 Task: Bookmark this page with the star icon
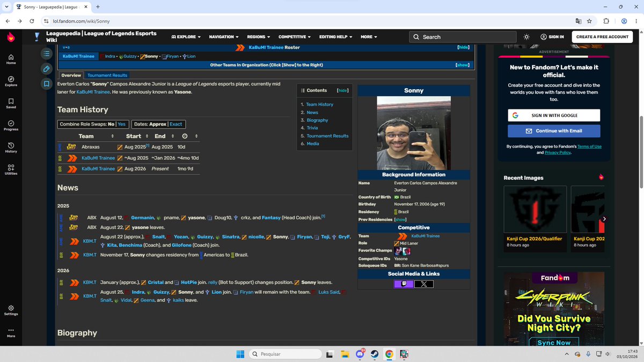coord(589,21)
